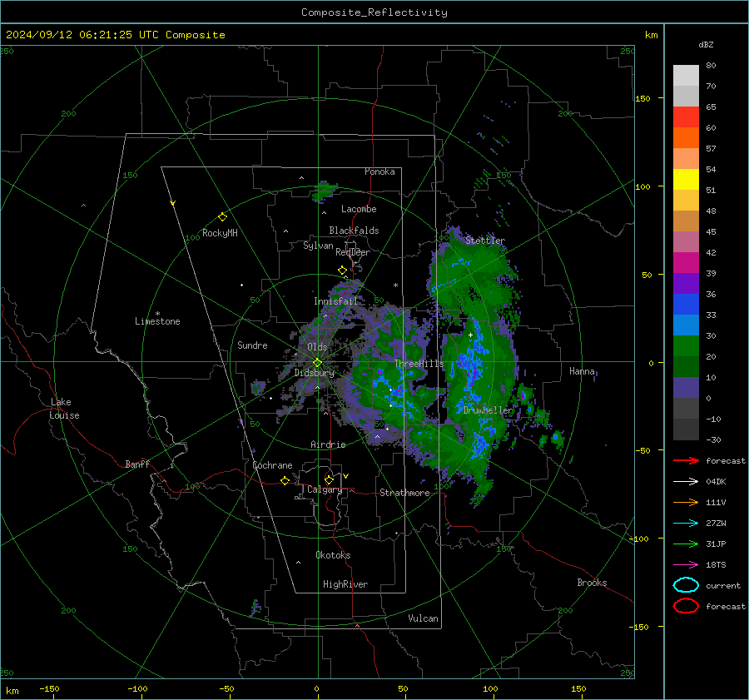Viewport: 749px width, 700px height.
Task: Select the RedDeer label on map
Action: (x=353, y=252)
